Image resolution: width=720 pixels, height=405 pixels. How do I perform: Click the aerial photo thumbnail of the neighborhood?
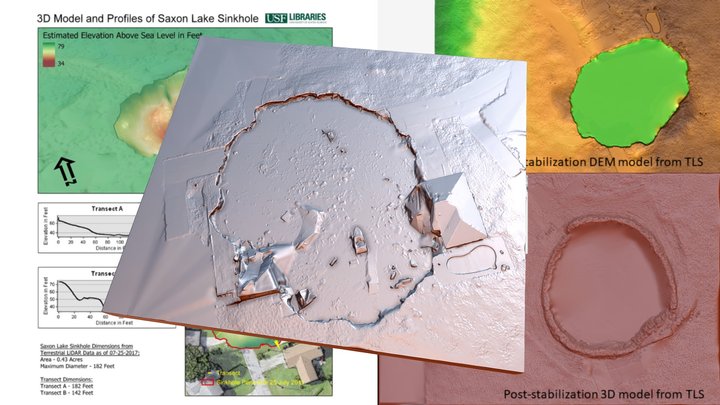[x=259, y=363]
